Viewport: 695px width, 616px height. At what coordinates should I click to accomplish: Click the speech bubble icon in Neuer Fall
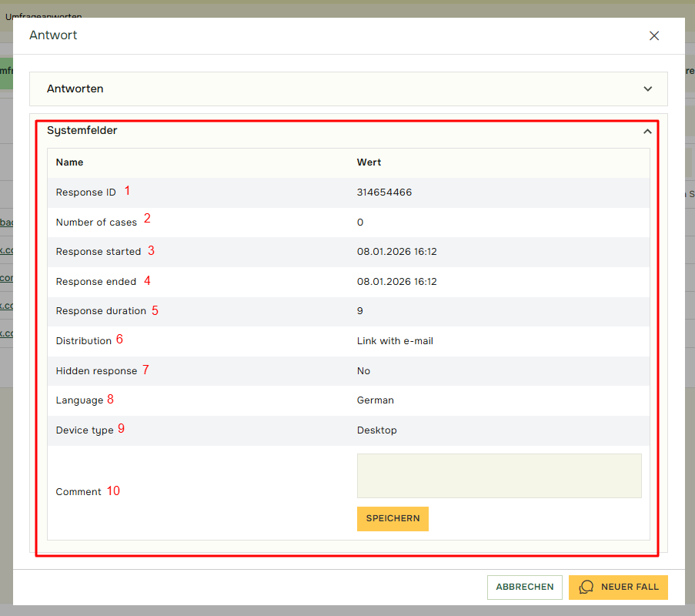(x=586, y=587)
